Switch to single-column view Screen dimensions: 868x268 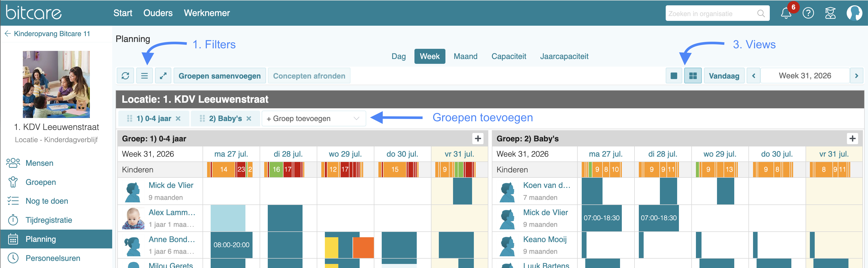[674, 76]
